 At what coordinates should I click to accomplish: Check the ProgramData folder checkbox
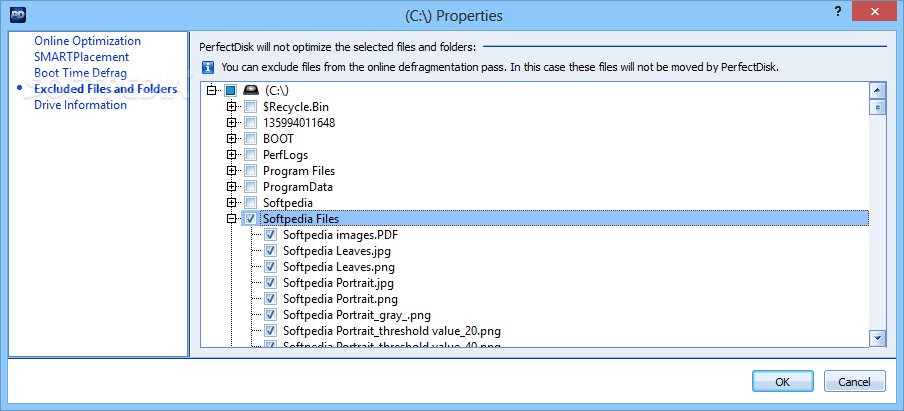pos(251,187)
